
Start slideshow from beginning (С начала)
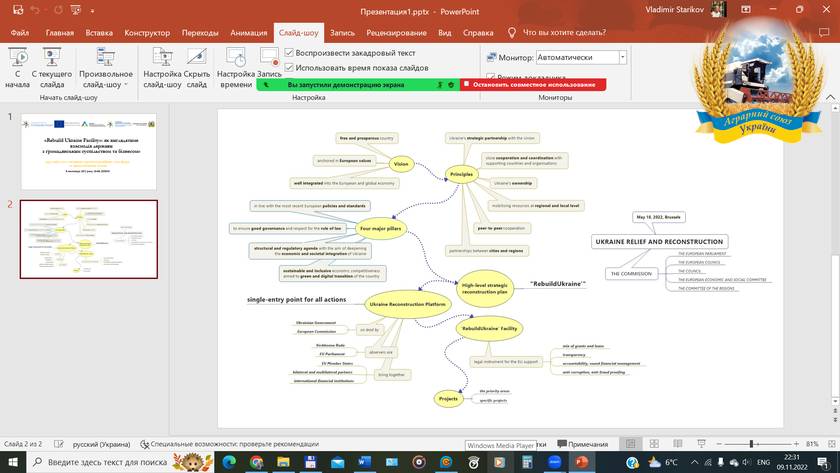(17, 67)
